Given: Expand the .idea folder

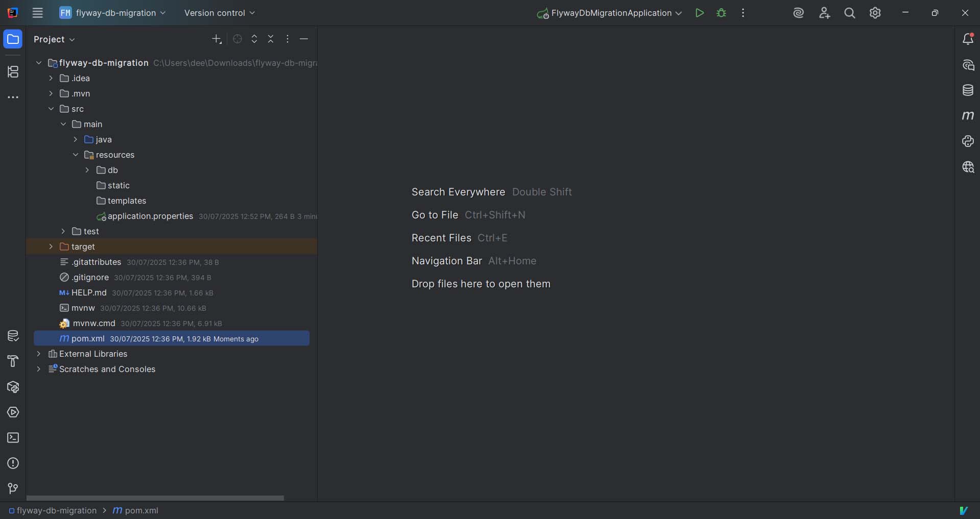Looking at the screenshot, I should [x=51, y=78].
